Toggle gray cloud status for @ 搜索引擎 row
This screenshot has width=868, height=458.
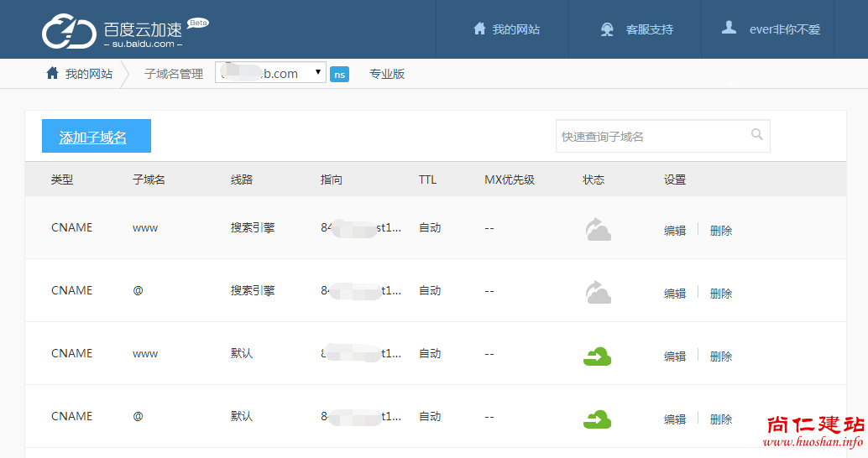point(598,292)
